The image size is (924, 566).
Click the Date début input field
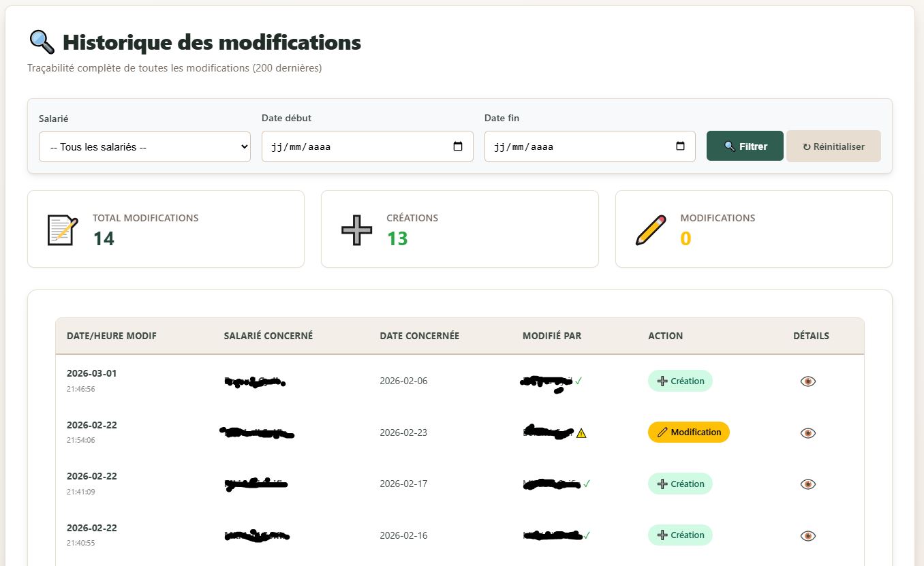[x=354, y=147]
